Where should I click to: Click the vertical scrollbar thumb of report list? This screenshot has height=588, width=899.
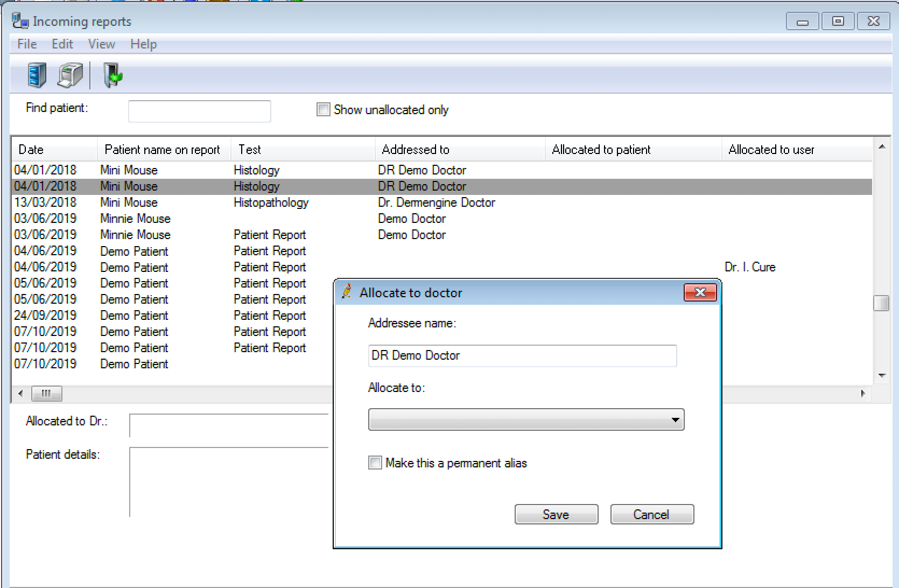pos(881,303)
